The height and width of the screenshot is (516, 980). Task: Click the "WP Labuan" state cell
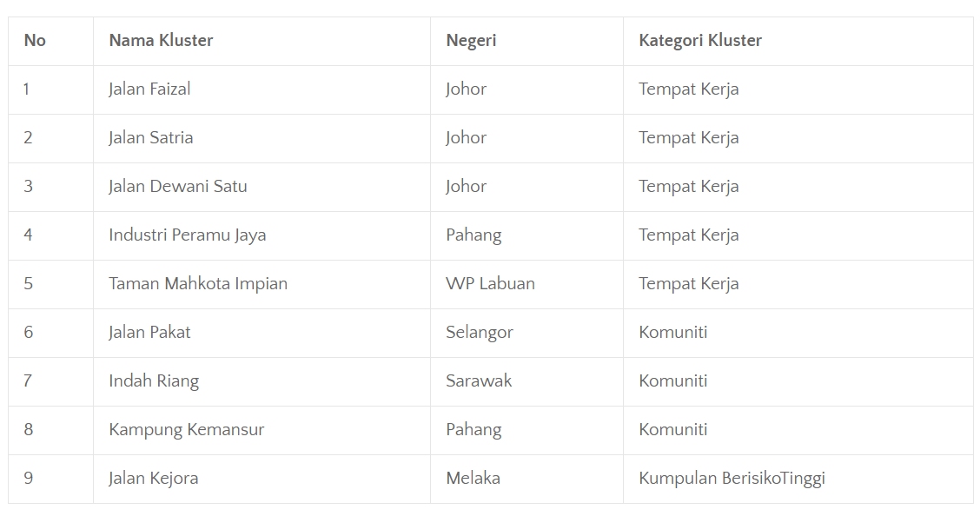pos(490,284)
